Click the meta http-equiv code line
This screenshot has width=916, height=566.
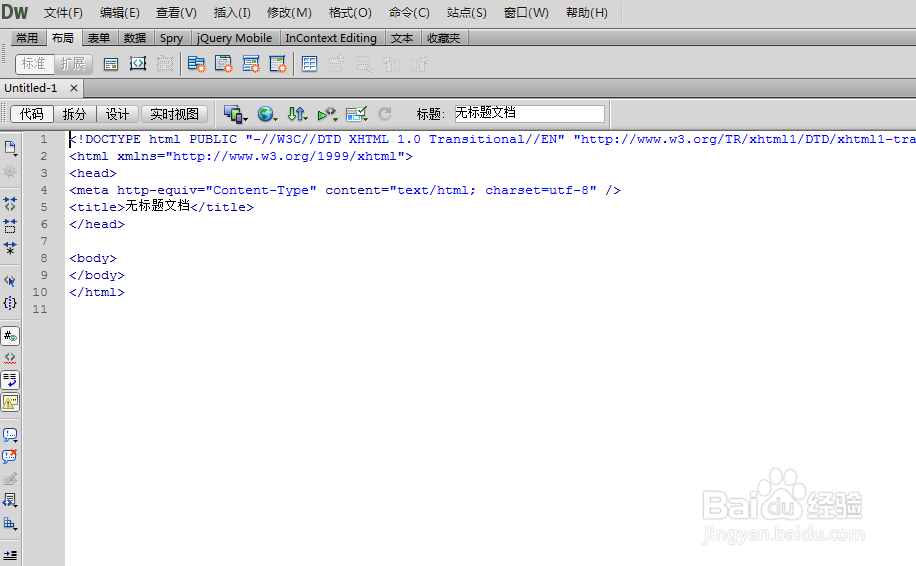(345, 190)
